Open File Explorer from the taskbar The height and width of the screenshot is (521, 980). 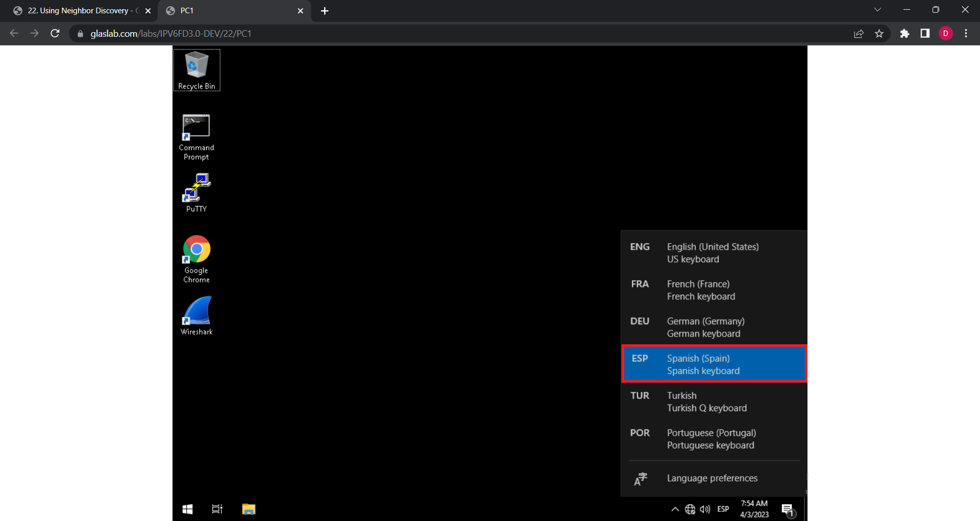pos(249,509)
